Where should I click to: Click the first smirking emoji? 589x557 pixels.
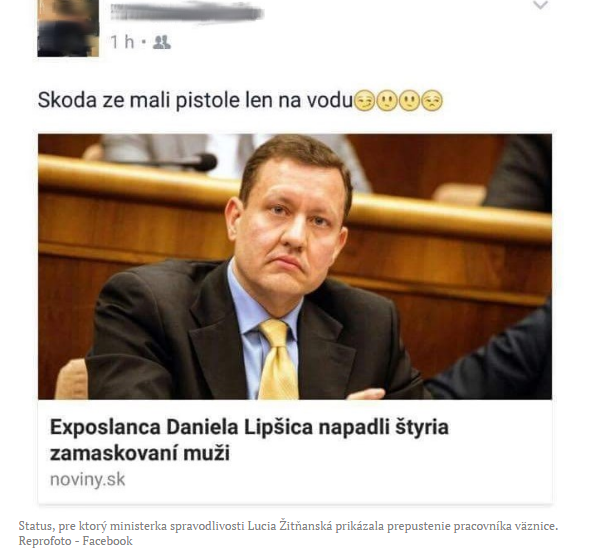pyautogui.click(x=364, y=101)
